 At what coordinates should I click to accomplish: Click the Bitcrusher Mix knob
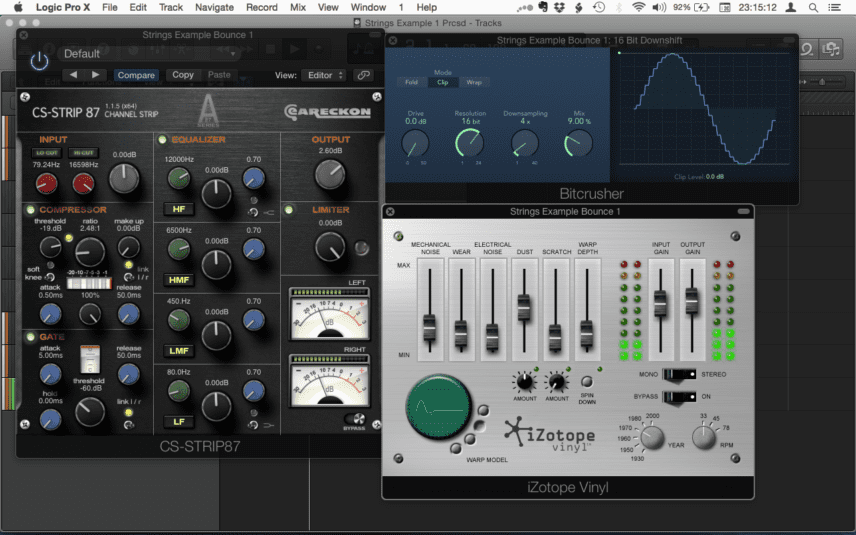tap(578, 143)
